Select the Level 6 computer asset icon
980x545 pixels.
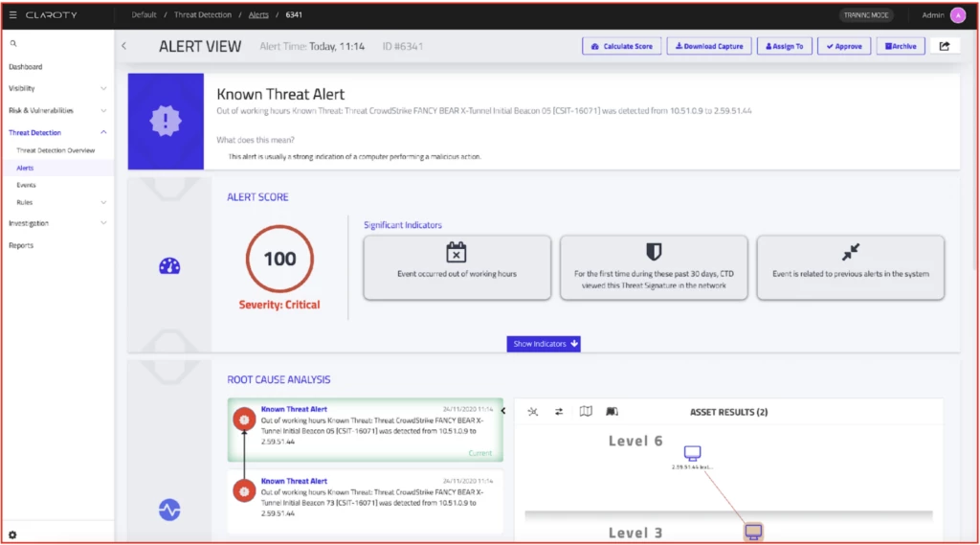[692, 453]
